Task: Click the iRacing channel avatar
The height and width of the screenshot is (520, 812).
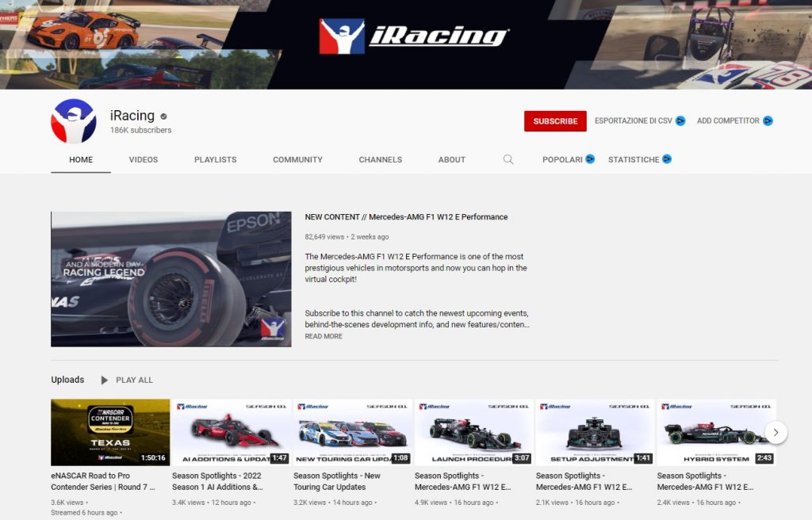Action: (x=74, y=121)
